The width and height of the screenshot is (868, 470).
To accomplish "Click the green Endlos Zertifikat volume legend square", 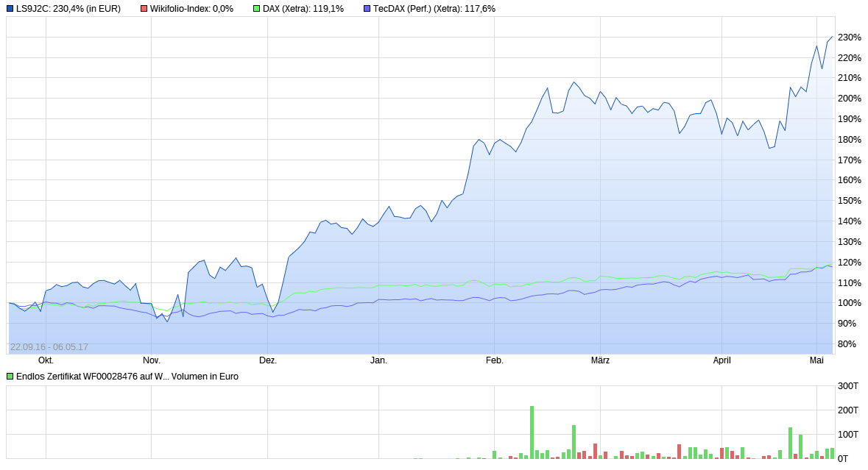I will click(x=10, y=376).
